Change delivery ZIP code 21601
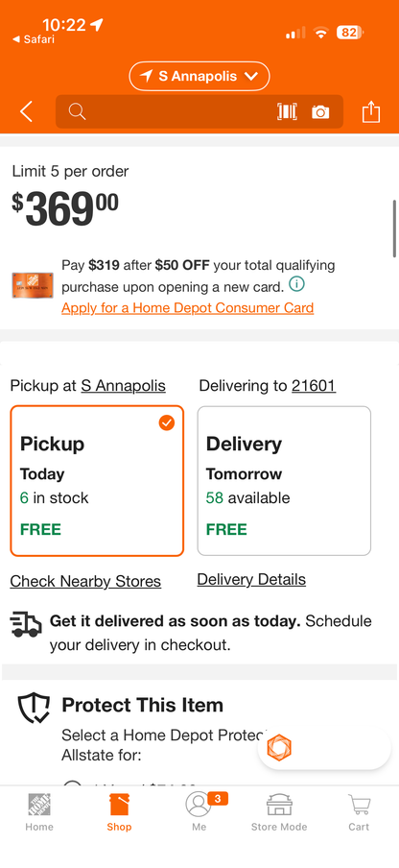399x868 pixels. [x=314, y=385]
